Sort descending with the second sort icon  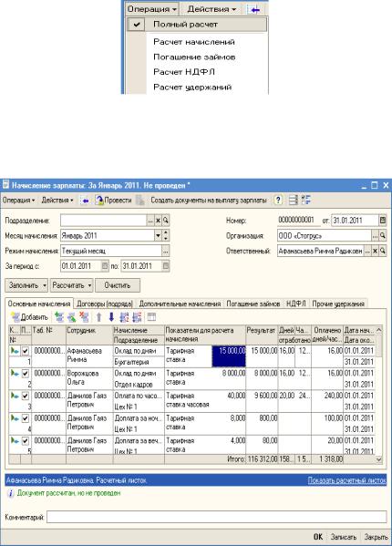(137, 317)
